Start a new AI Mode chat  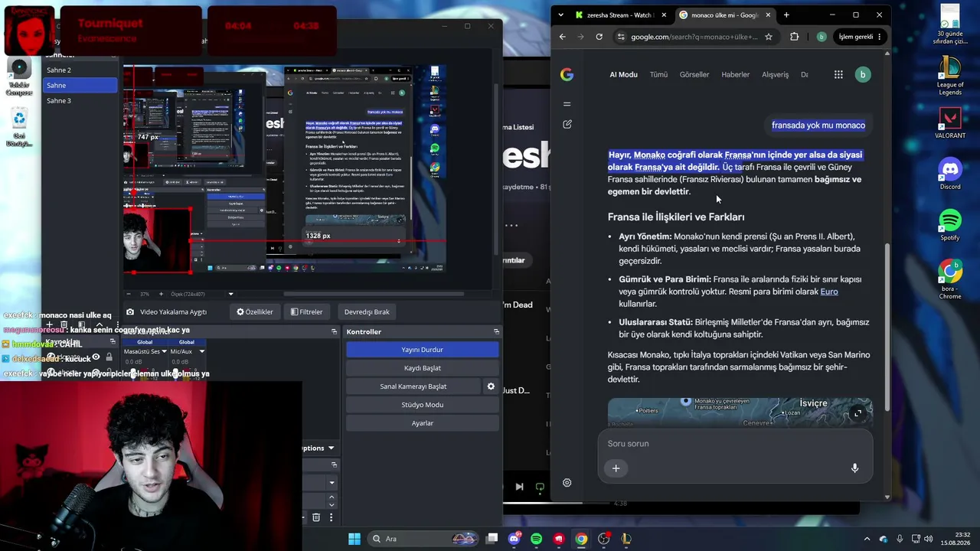567,124
